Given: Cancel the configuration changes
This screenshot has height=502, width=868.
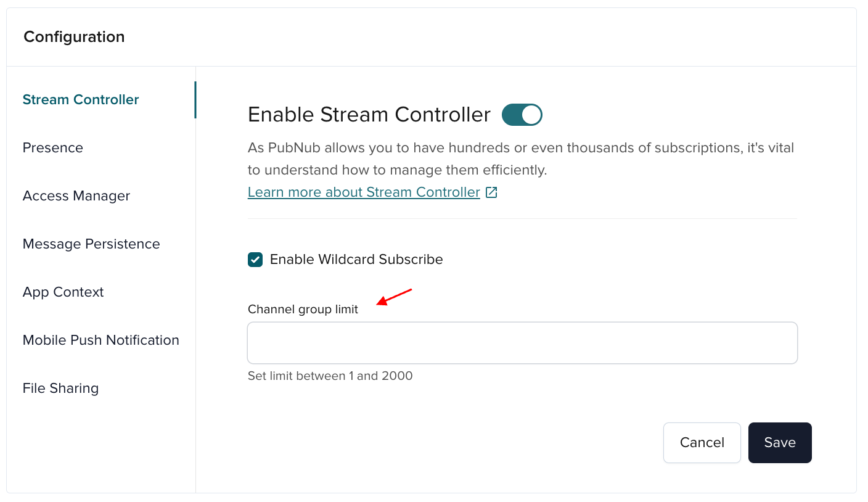Looking at the screenshot, I should pyautogui.click(x=702, y=442).
